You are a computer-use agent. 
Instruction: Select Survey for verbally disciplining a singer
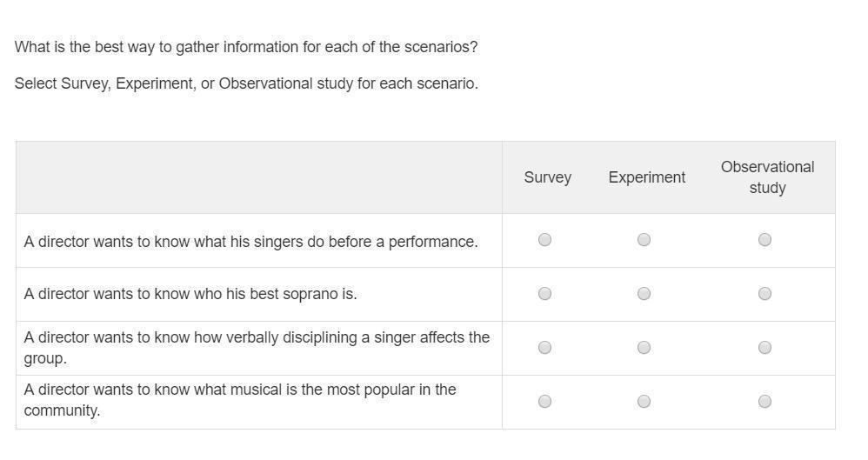click(544, 348)
